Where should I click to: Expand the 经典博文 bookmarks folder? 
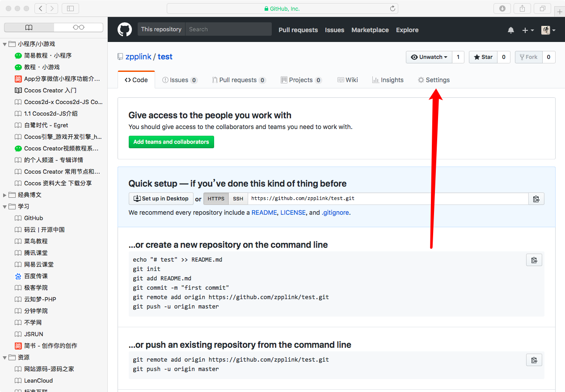click(x=5, y=195)
